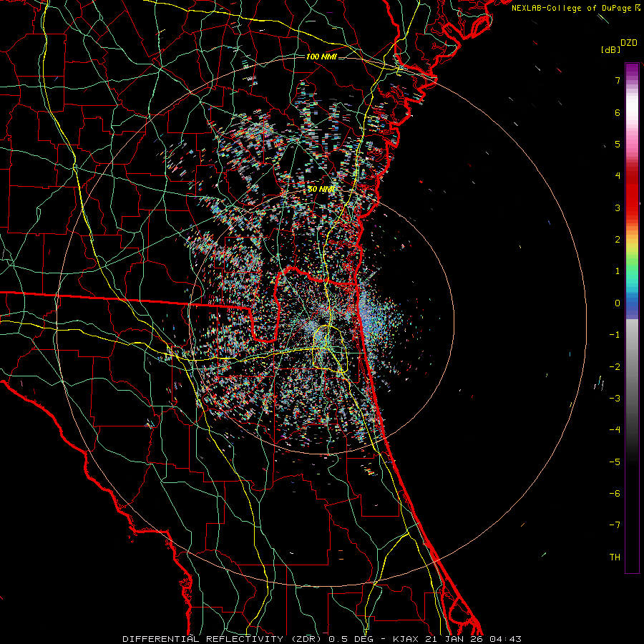Select the -1 tick label on the scale
644x644 pixels.
pos(615,335)
